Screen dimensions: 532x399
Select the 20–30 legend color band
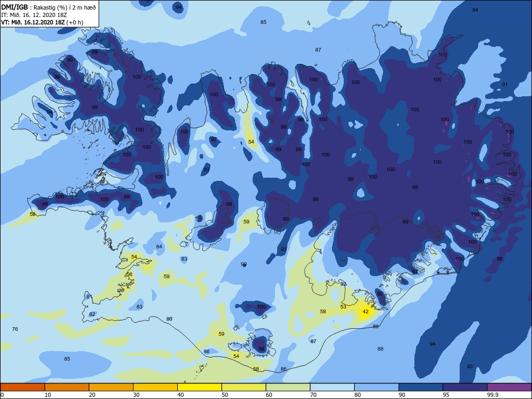tap(111, 387)
